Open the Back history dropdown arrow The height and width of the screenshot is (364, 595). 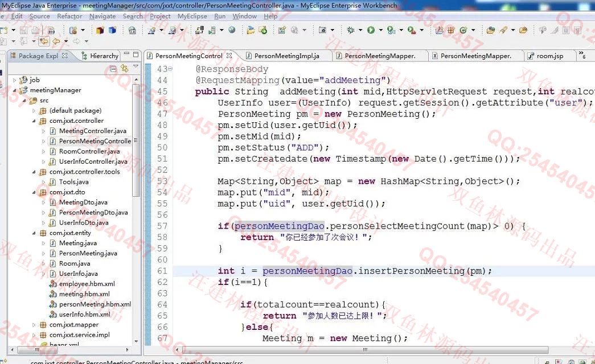(x=65, y=41)
